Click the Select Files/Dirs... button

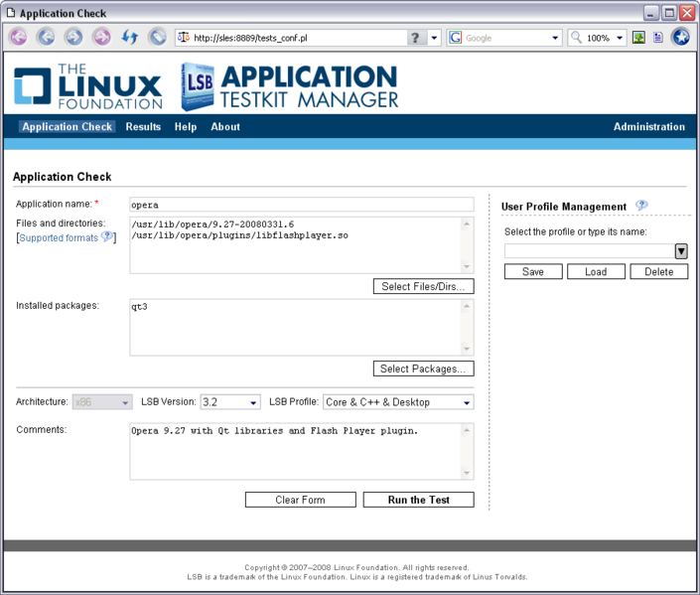424,286
